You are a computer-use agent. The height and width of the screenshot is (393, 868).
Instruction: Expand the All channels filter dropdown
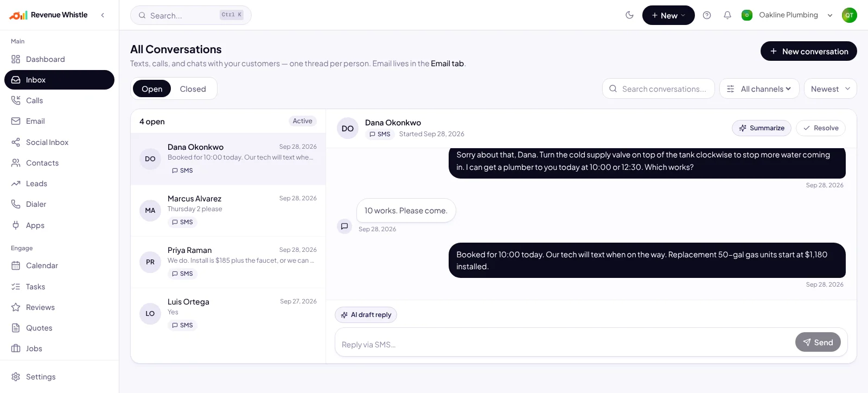759,89
